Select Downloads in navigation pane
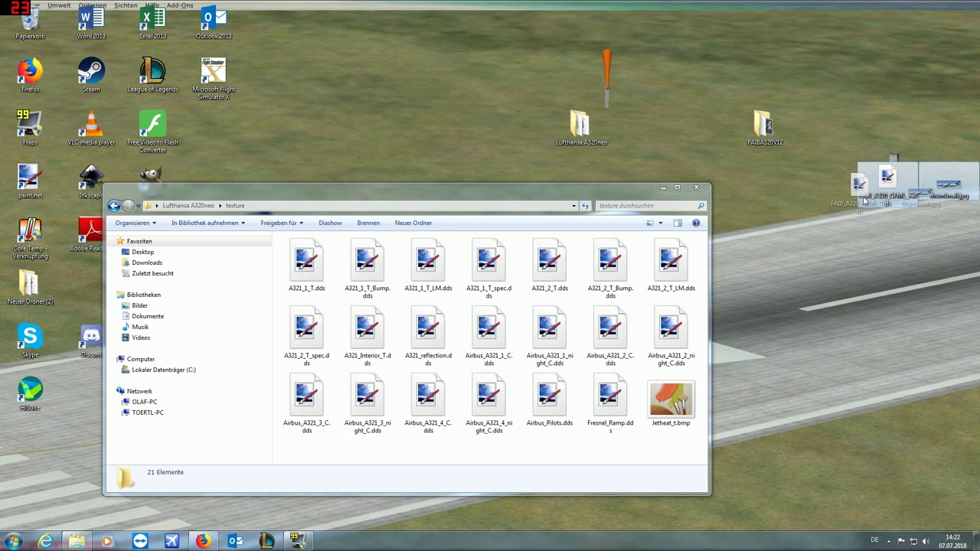The image size is (980, 551). pyautogui.click(x=146, y=262)
